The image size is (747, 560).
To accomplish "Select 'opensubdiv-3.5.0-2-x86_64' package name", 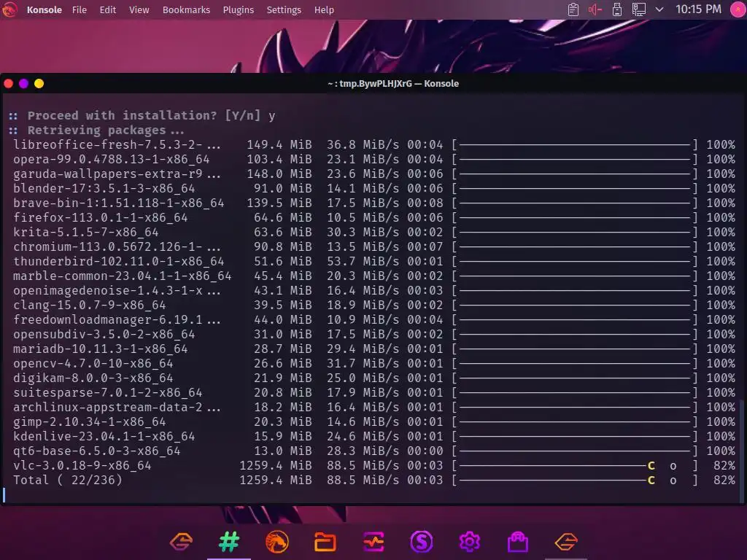I will tap(104, 334).
